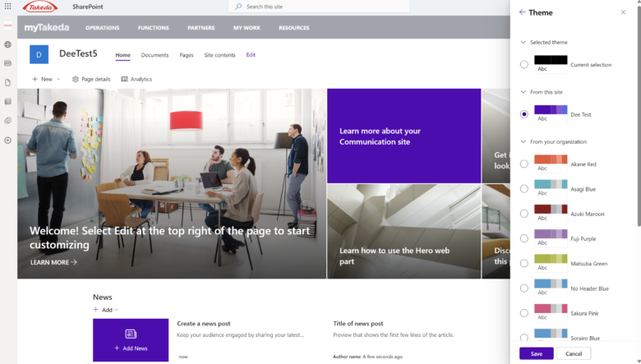Open Learn more about your Communication site tile
The width and height of the screenshot is (641, 364).
404,136
